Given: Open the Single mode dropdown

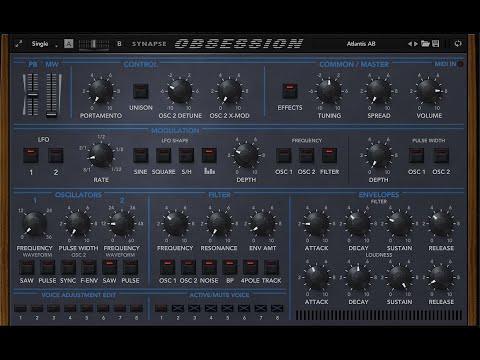Looking at the screenshot, I should coord(44,44).
